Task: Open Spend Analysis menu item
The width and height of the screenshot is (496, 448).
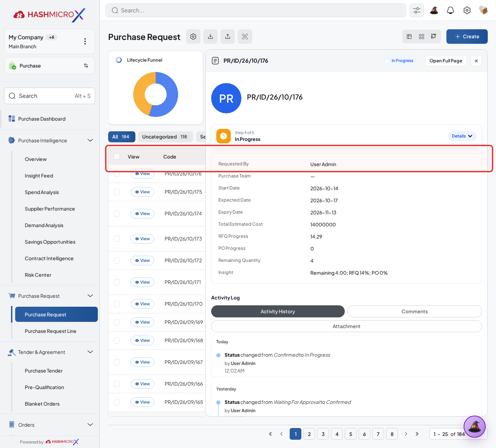Action: click(42, 192)
